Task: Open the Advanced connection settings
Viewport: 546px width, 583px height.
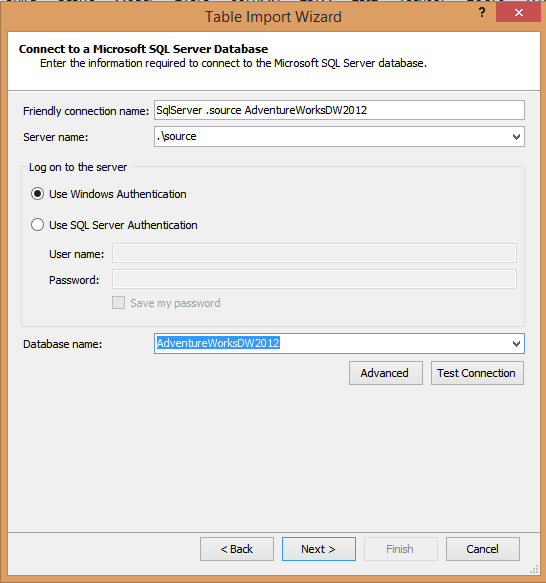Action: (x=386, y=373)
